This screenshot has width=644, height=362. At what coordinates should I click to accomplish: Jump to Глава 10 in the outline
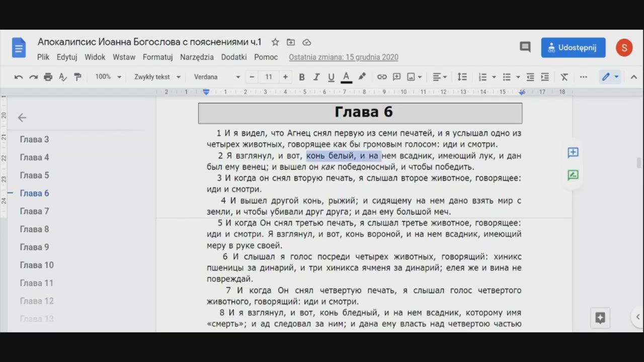(x=37, y=265)
